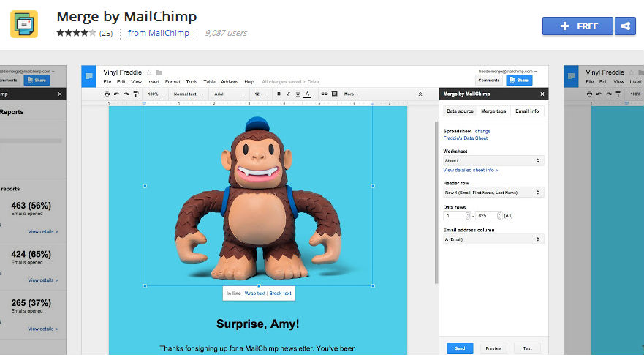Open the Format menu

pos(173,82)
